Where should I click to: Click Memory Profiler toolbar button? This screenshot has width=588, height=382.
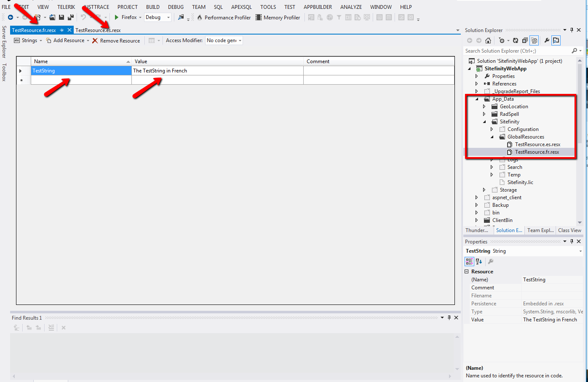[278, 17]
